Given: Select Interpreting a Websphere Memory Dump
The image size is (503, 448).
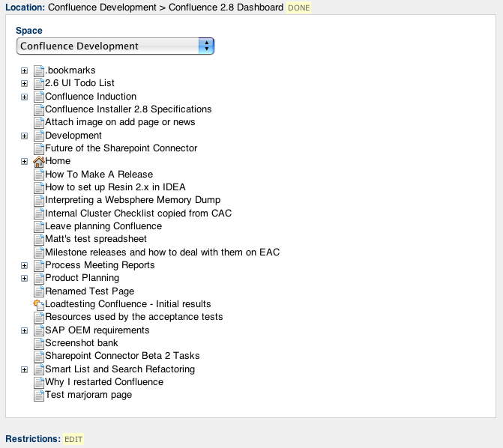Looking at the screenshot, I should click(x=133, y=200).
